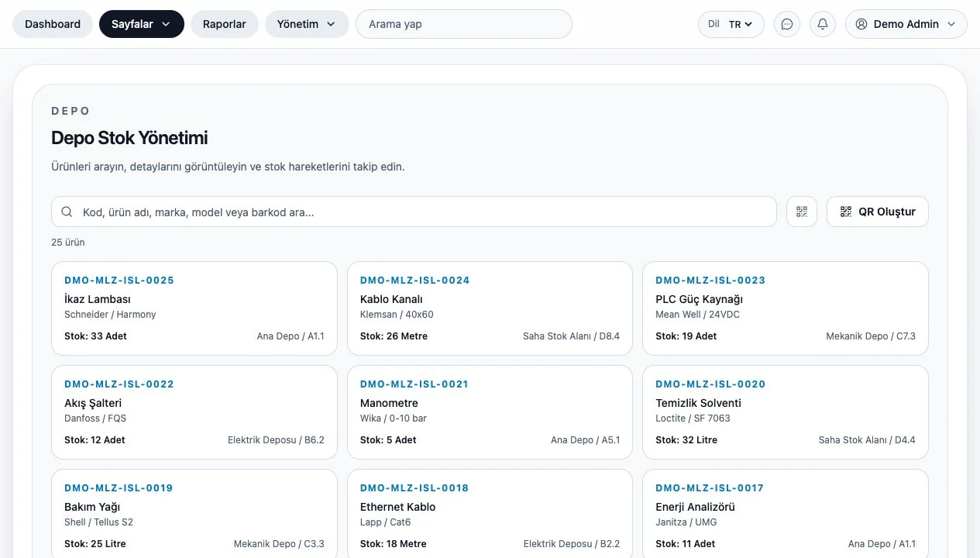Image resolution: width=980 pixels, height=558 pixels.
Task: Click the PLC Güç Kaynağı product name
Action: tap(700, 299)
